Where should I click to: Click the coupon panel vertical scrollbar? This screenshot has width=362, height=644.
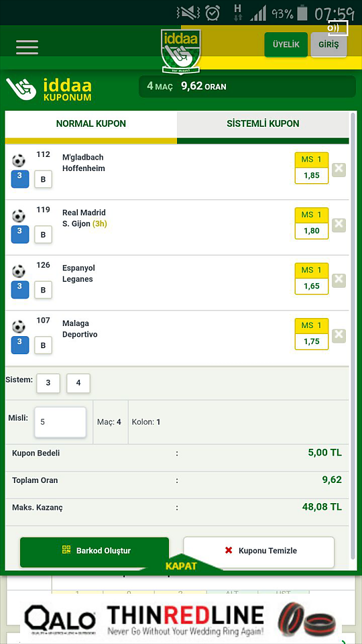[353, 335]
